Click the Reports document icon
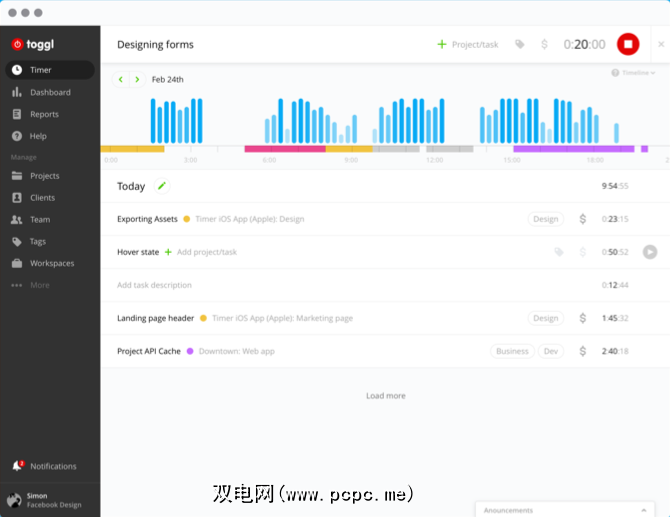 17,114
